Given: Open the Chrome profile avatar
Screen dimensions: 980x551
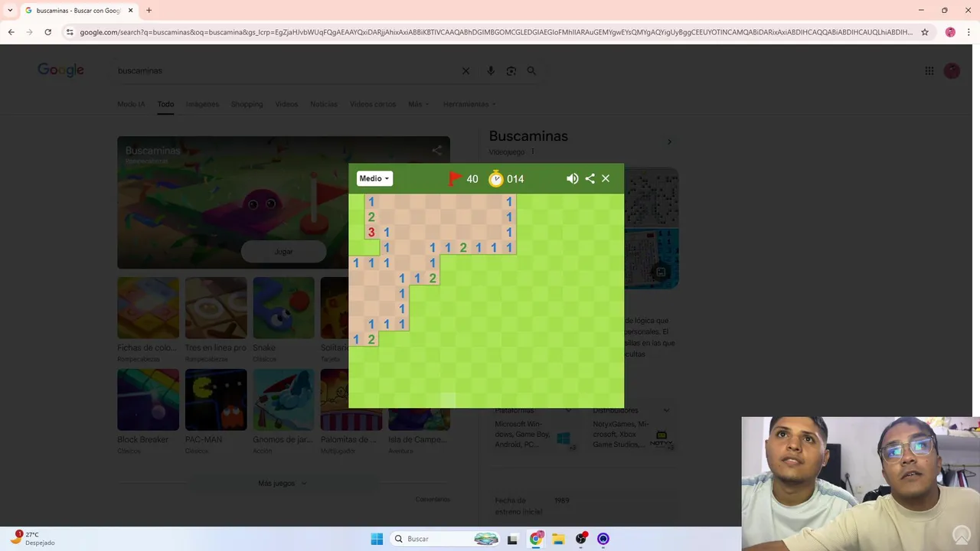Looking at the screenshot, I should 950,32.
